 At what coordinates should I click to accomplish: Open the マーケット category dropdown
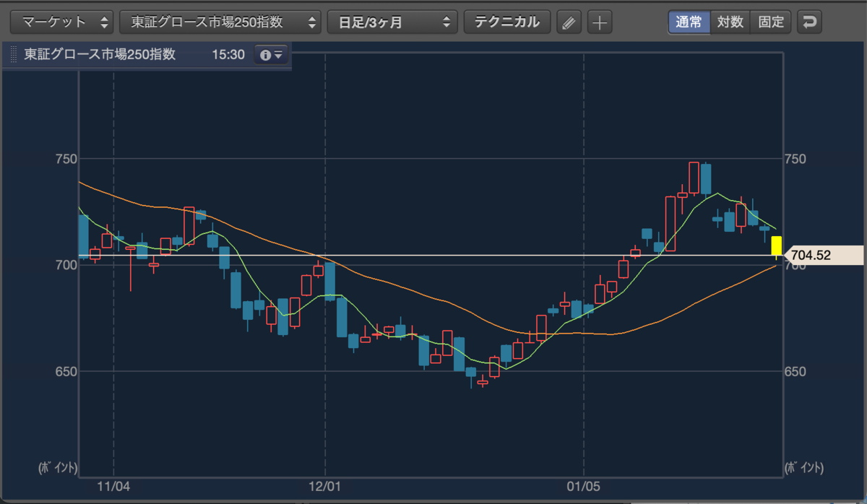(63, 22)
